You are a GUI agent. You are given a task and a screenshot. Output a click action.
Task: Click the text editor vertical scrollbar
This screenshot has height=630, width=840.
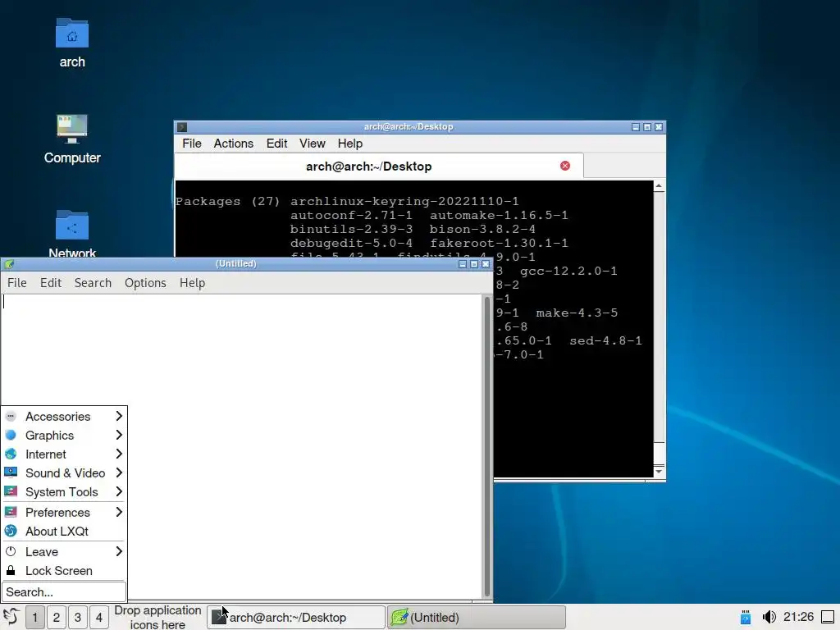pos(487,445)
